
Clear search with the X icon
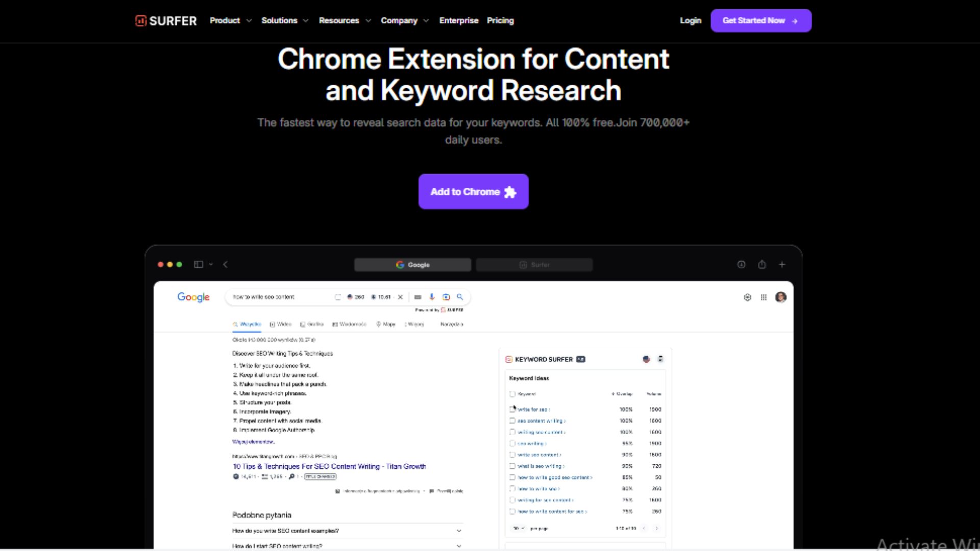400,297
